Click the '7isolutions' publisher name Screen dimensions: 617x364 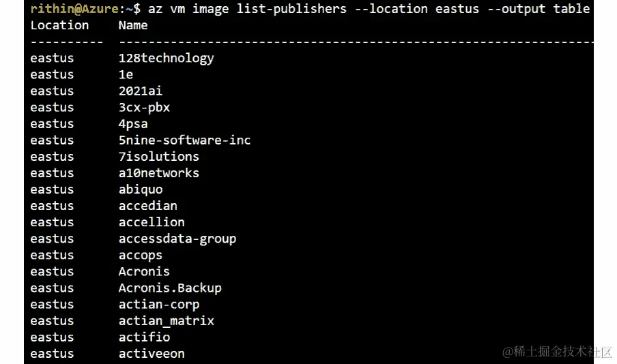(159, 157)
